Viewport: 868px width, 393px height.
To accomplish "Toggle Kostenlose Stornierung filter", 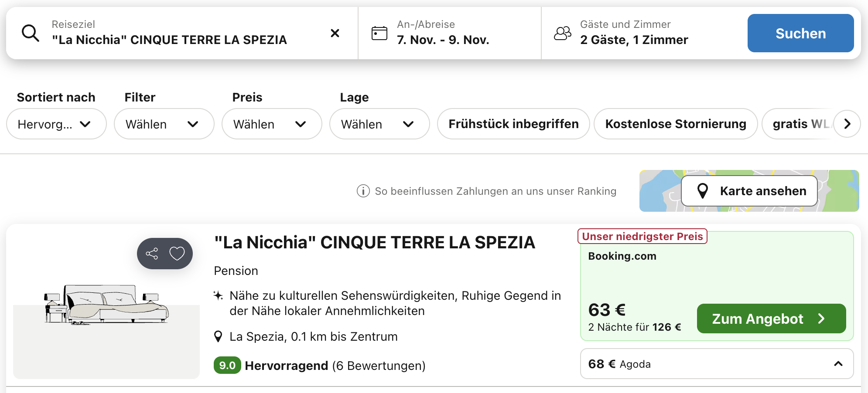I will pos(676,124).
